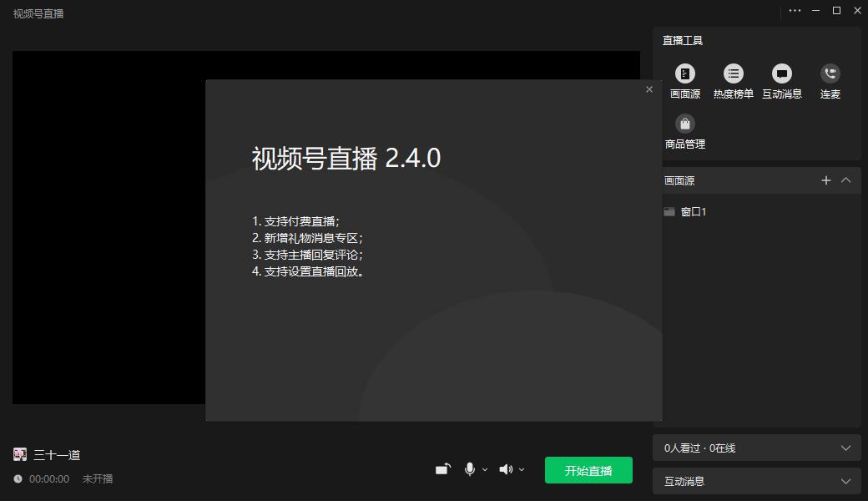868x501 pixels.
Task: Toggle the microphone icon
Action: pos(469,469)
